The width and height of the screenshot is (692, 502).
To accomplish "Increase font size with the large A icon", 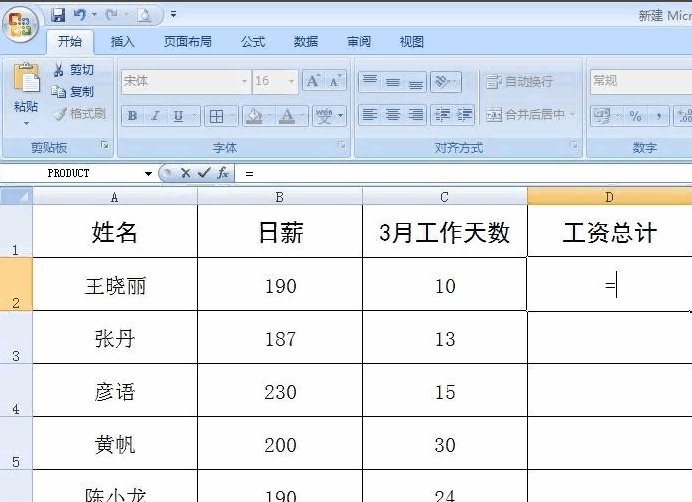I will click(x=313, y=81).
